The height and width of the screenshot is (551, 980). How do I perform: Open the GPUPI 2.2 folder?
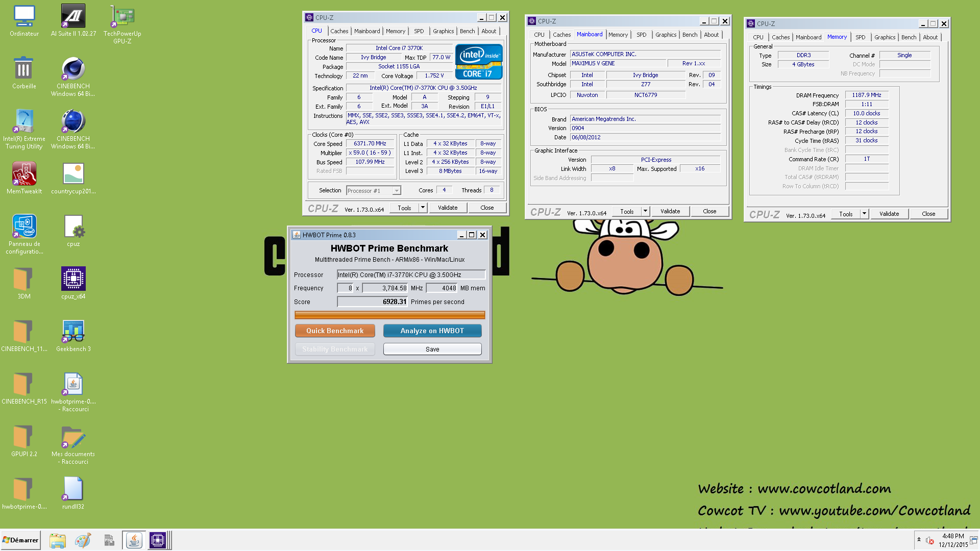click(x=24, y=441)
